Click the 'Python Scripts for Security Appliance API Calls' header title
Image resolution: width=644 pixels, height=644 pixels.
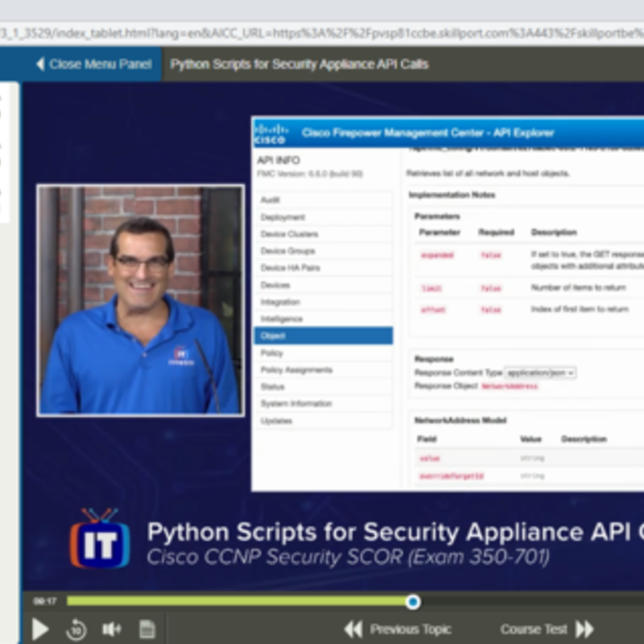click(x=299, y=64)
